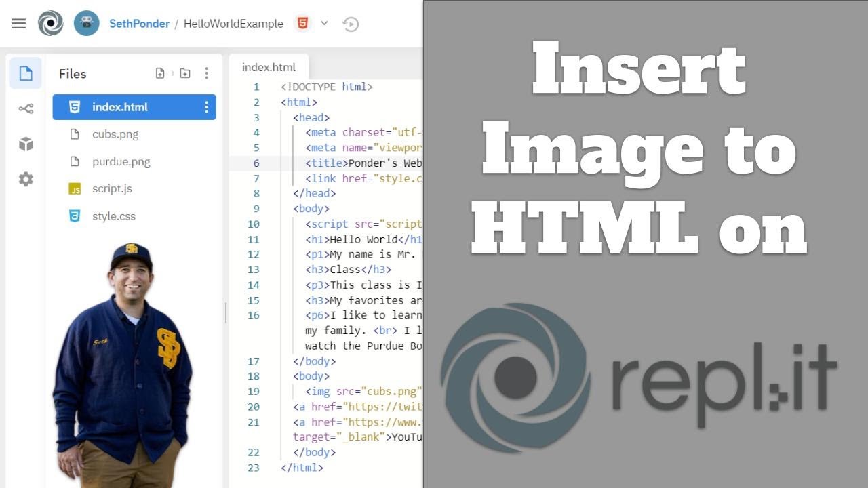The width and height of the screenshot is (868, 488).
Task: Open the hamburger main menu
Action: pyautogui.click(x=18, y=23)
